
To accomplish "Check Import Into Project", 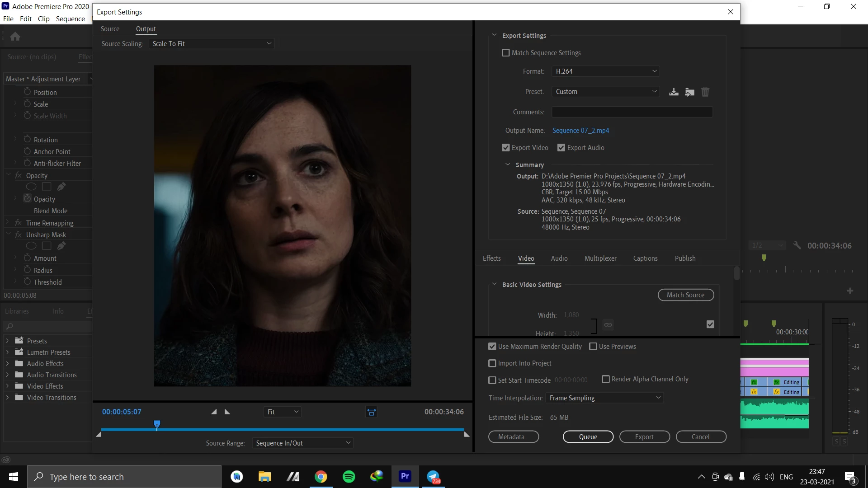I will pyautogui.click(x=492, y=363).
